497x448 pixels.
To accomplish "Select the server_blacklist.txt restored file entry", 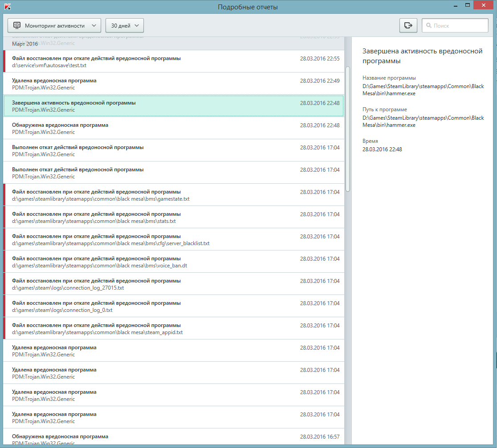I will [174, 239].
